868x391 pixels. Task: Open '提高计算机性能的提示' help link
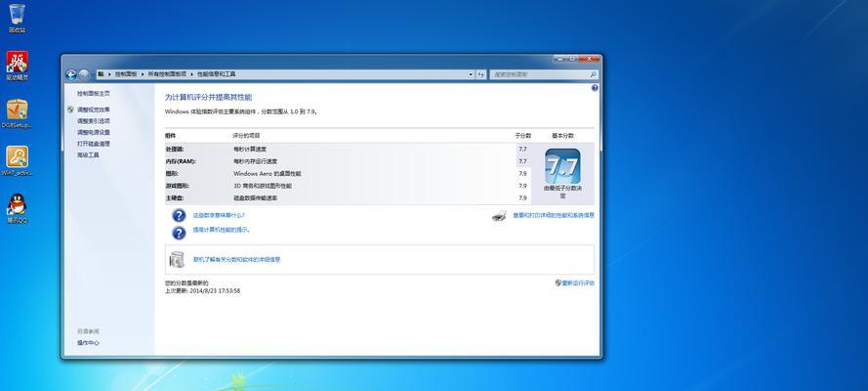(x=221, y=230)
